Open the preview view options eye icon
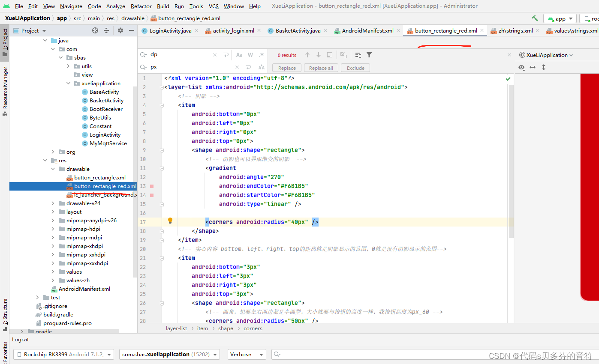599x364 pixels. coord(521,67)
